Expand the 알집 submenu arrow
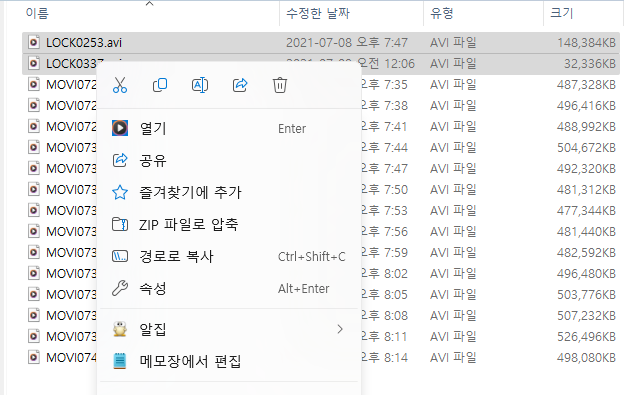 (339, 329)
